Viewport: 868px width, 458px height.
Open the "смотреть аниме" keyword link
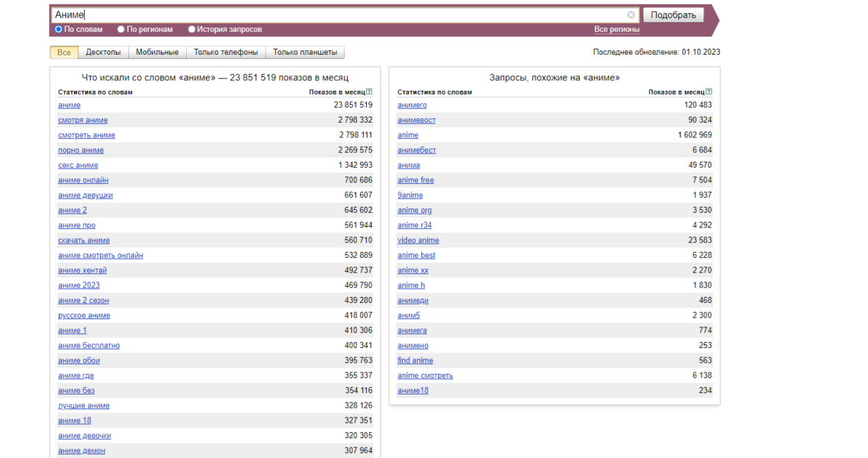(x=86, y=135)
